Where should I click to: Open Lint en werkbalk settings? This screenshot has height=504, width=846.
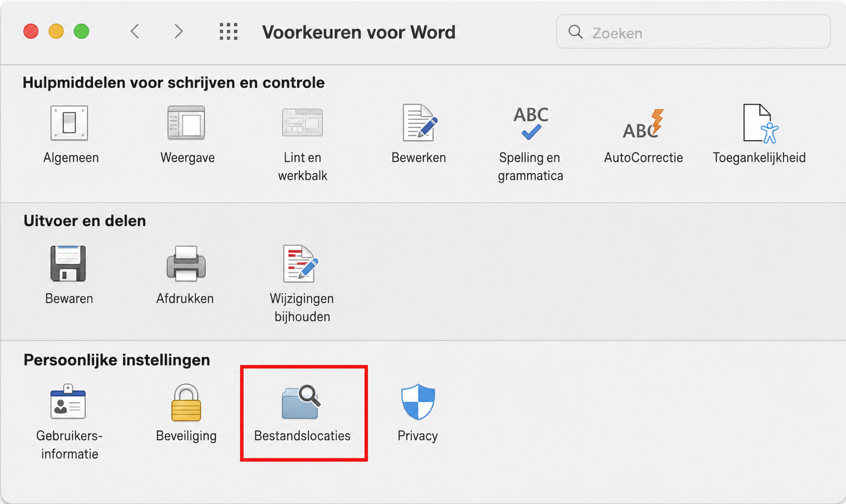(x=302, y=123)
